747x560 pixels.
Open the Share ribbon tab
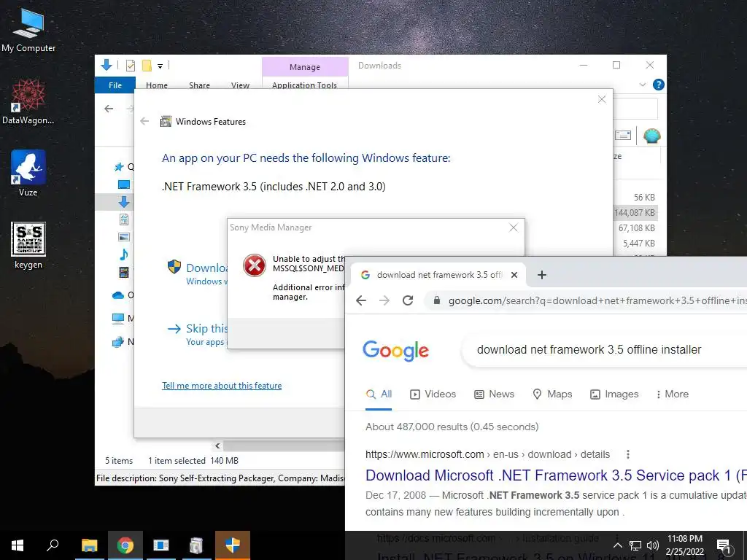click(x=199, y=85)
